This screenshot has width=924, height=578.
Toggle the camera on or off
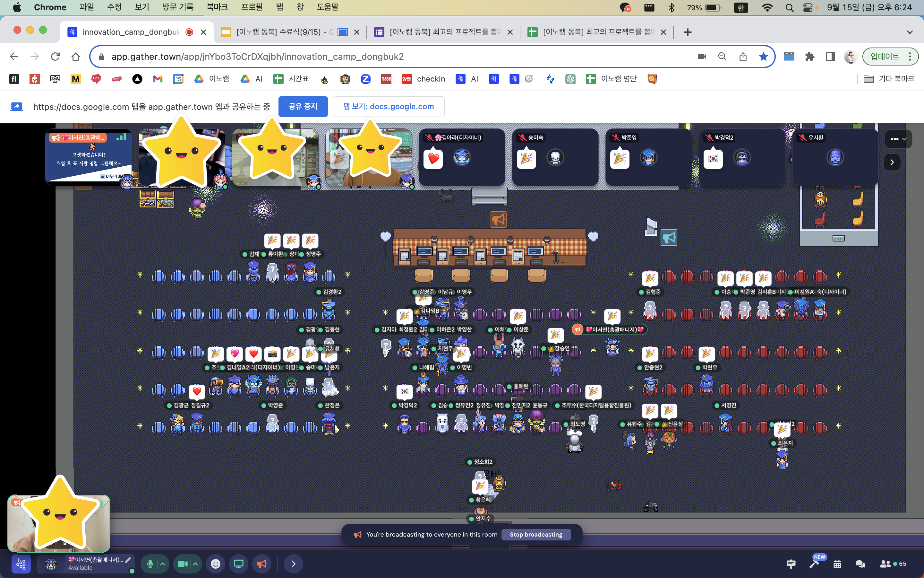(183, 564)
